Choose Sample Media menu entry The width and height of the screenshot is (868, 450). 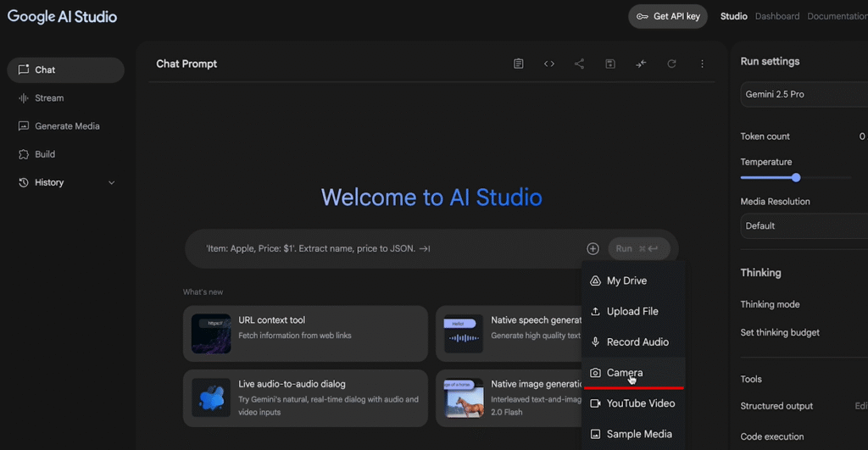pyautogui.click(x=634, y=435)
